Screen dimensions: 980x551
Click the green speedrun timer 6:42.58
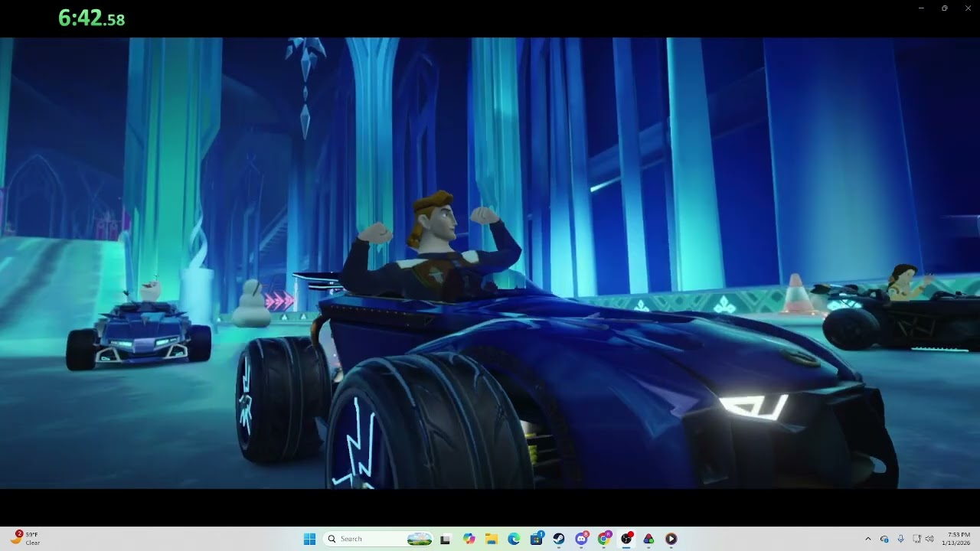click(91, 18)
